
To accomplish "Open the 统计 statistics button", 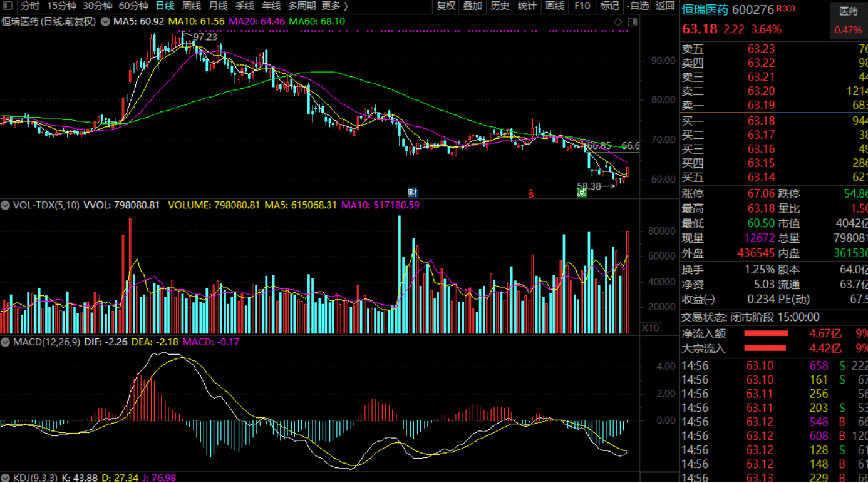I will pos(527,6).
